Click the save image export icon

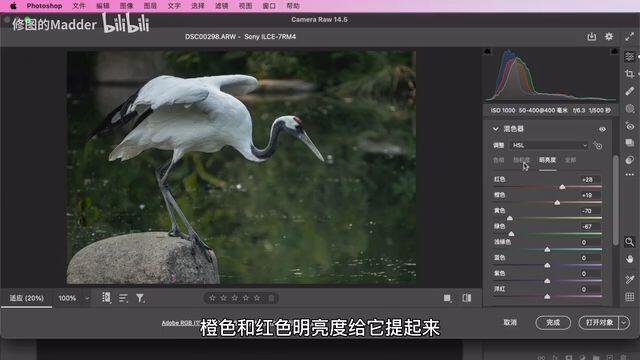pyautogui.click(x=591, y=37)
